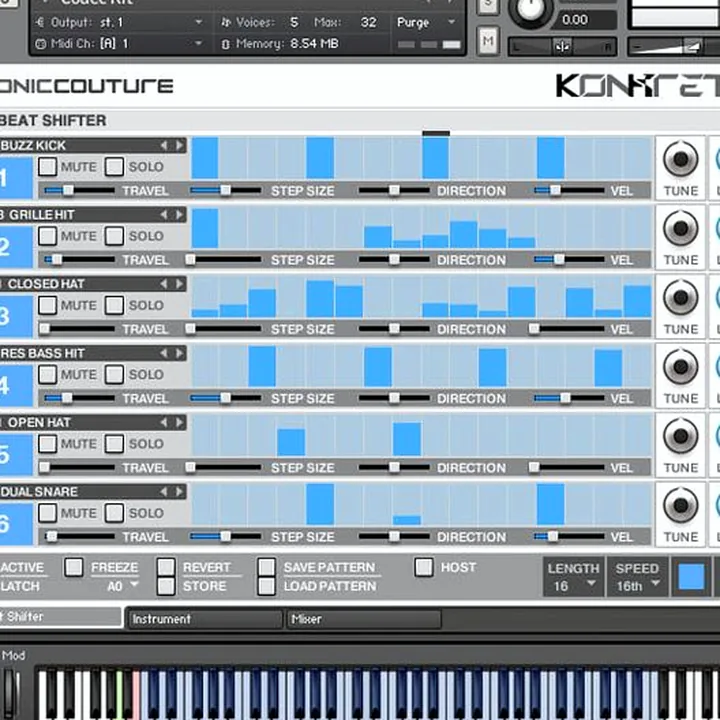This screenshot has width=720, height=720.
Task: Click the Save Pattern button
Action: [x=266, y=568]
